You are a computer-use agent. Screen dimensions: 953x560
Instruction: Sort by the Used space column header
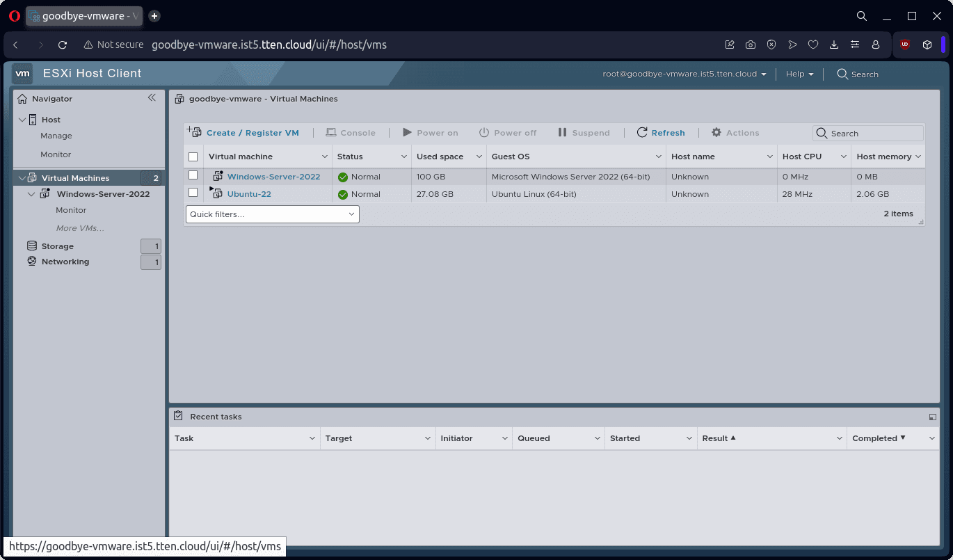tap(440, 157)
